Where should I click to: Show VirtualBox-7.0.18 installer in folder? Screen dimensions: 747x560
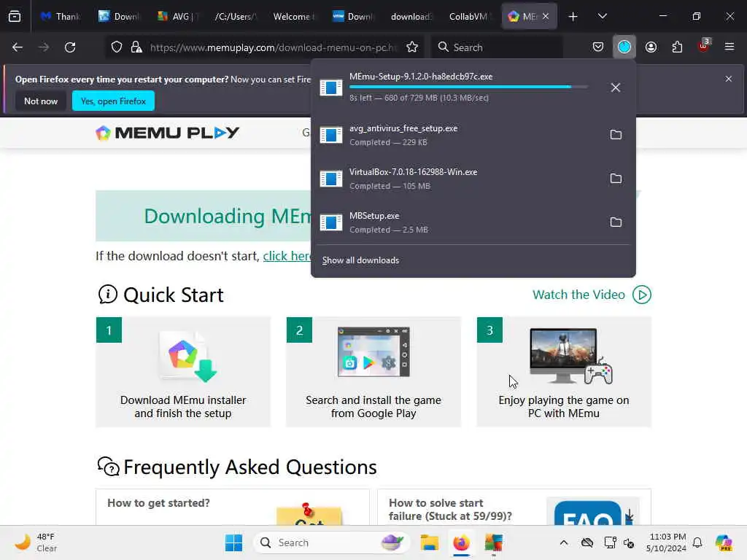[x=616, y=179]
